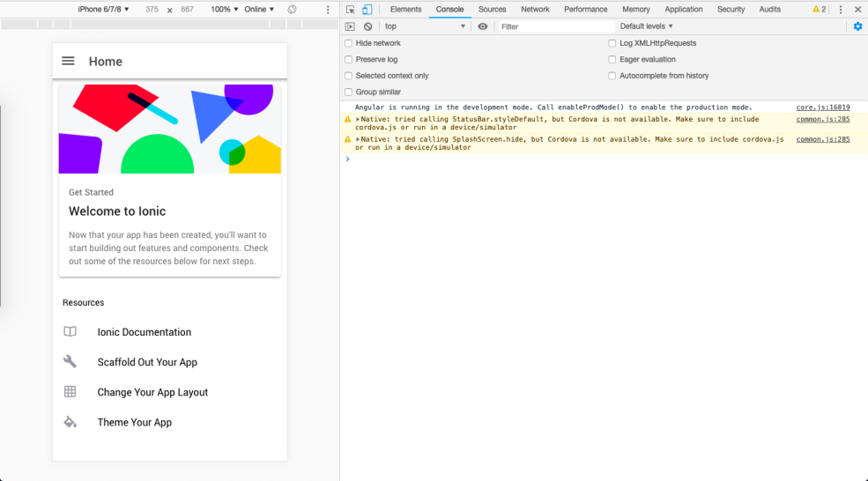Open Ionic Documentation resource

(x=144, y=332)
